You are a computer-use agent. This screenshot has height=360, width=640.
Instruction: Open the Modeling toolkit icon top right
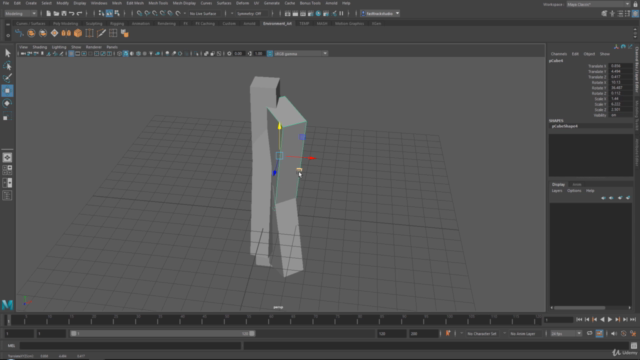click(x=604, y=13)
